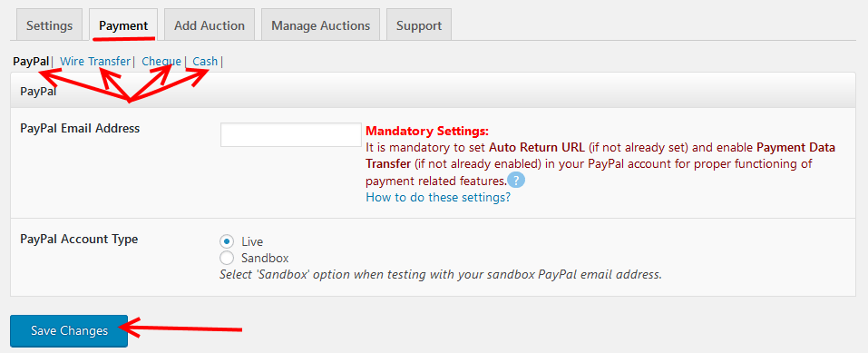Screen dimensions: 868x353
Task: Select the Live account type radio button
Action: [x=227, y=241]
